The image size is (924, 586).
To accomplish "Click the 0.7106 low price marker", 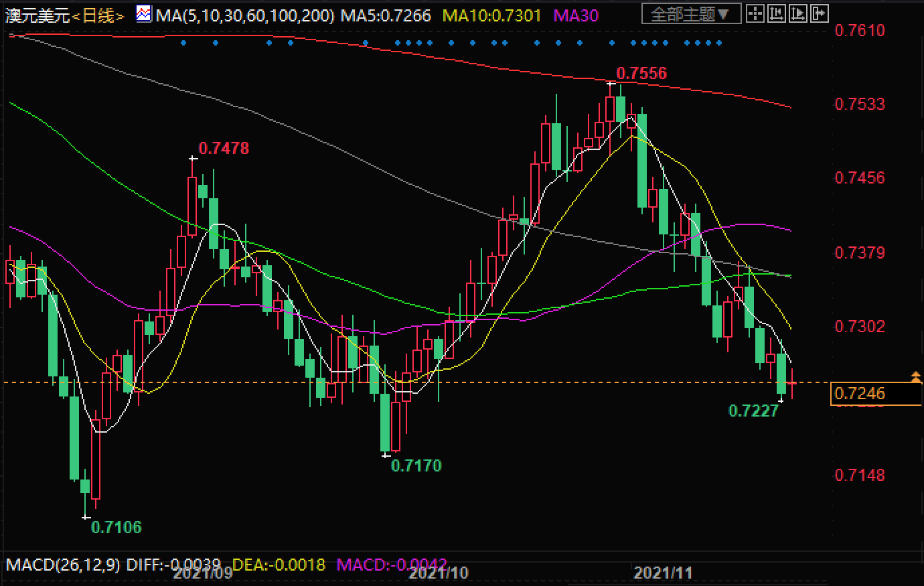I will (116, 527).
